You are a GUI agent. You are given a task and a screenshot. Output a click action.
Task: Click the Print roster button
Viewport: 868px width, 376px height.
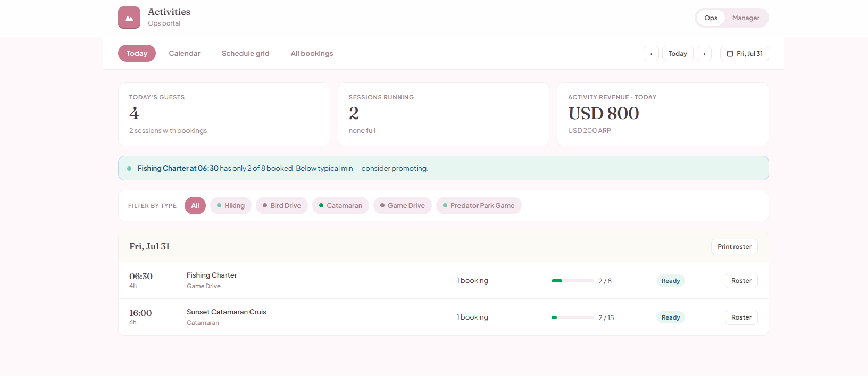(735, 247)
